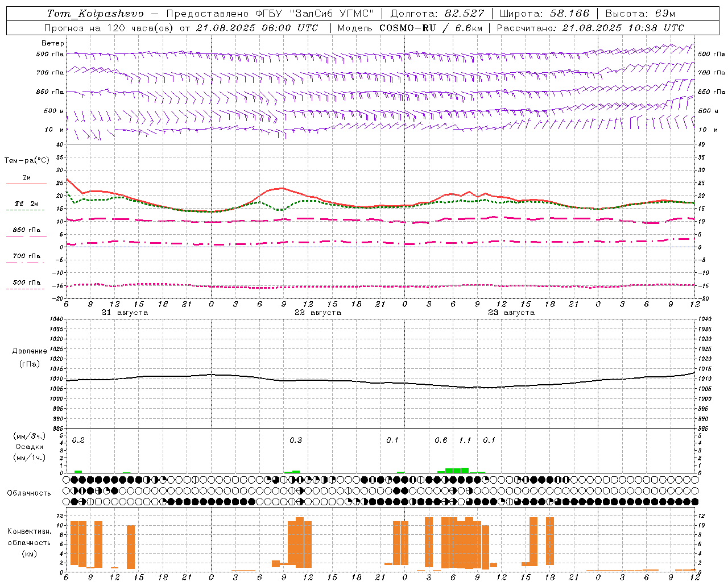Screen dimensions: 728x582
Task: Click the forecast start time 21.08.2025 06:00 UTC
Action: pyautogui.click(x=257, y=28)
